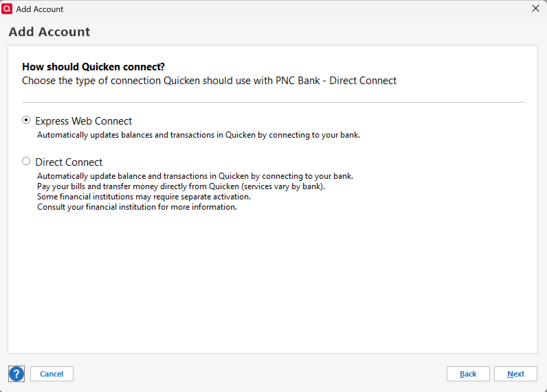
Task: Select the Express Web Connect radio button
Action: [26, 120]
